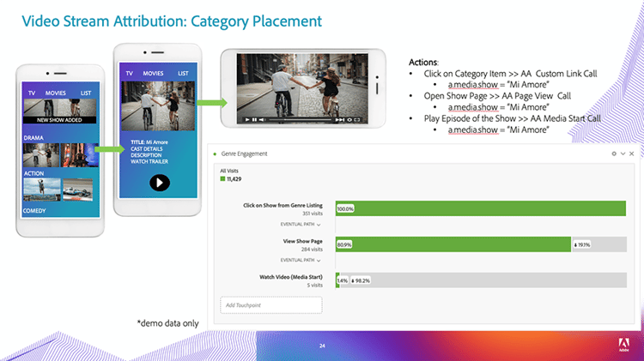Open TV tab on left phone

32,93
